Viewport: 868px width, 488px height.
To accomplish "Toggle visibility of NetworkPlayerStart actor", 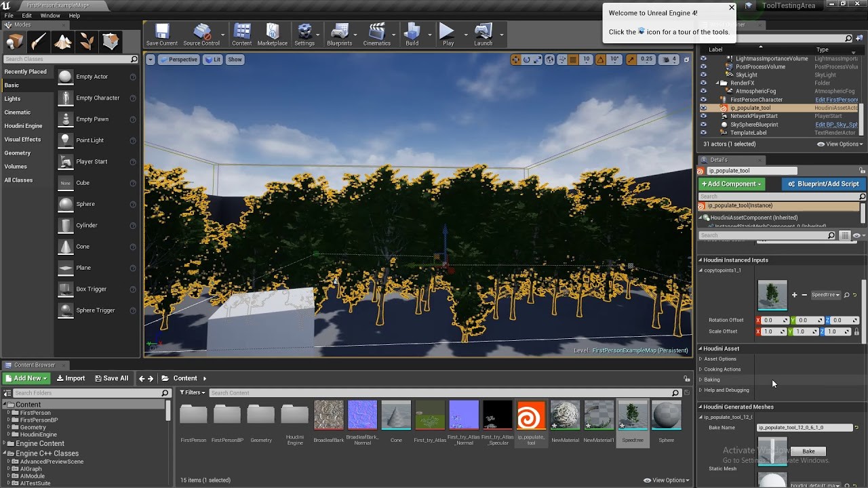I will coord(703,116).
